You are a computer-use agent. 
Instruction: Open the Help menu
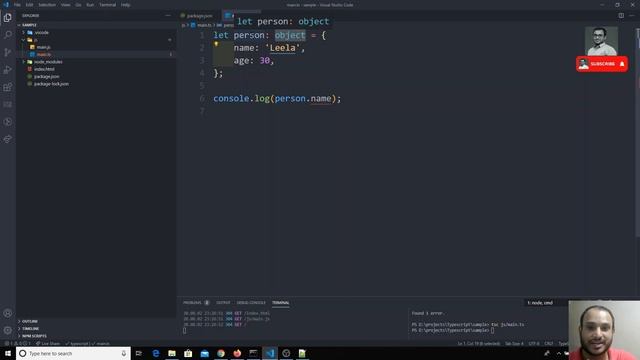point(125,5)
